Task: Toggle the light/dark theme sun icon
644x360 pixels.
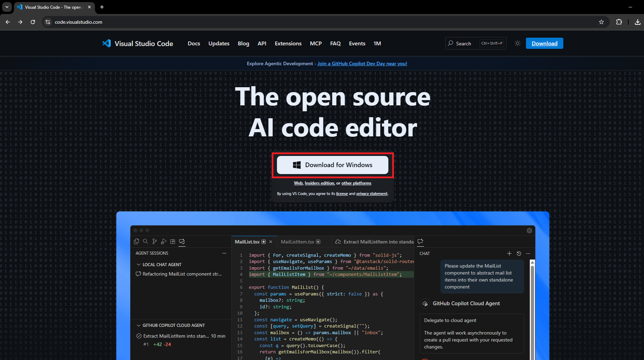Action: click(518, 43)
